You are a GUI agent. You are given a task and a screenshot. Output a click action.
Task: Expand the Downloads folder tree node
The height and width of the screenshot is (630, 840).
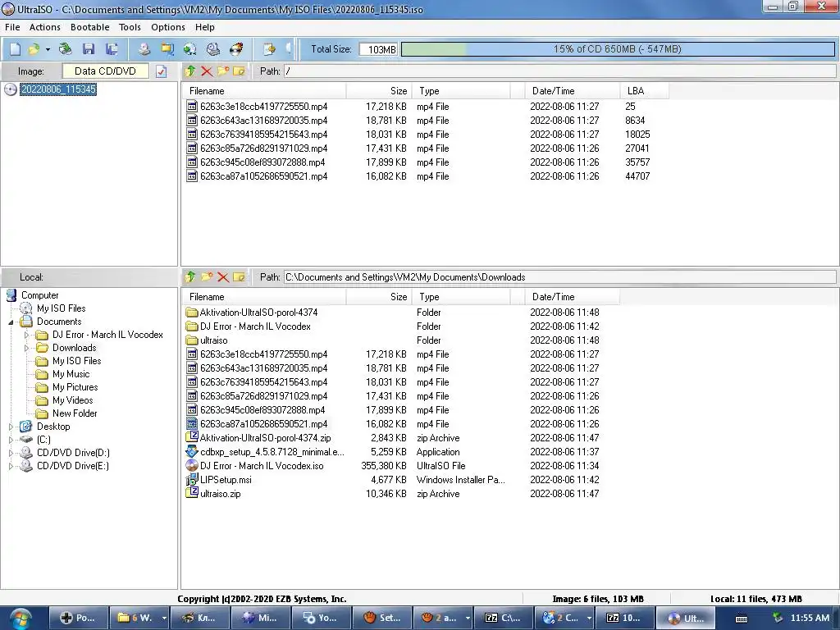pos(26,348)
